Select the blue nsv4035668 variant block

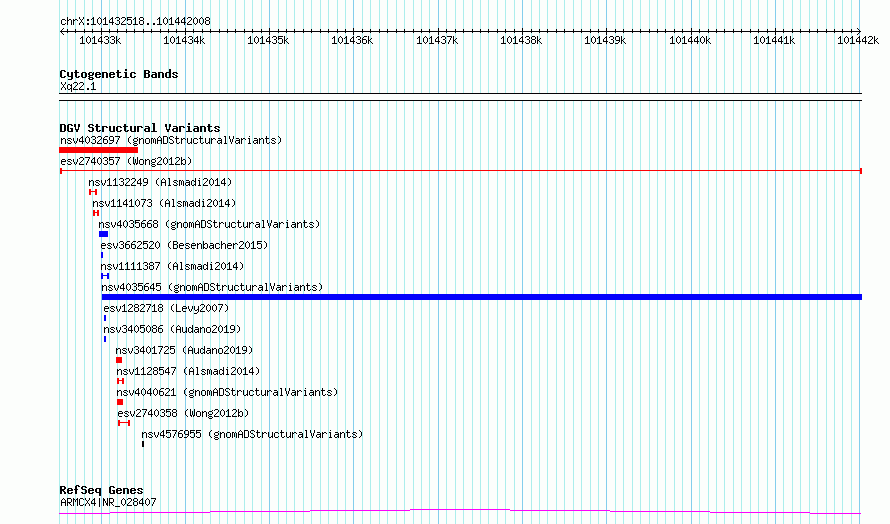(103, 234)
